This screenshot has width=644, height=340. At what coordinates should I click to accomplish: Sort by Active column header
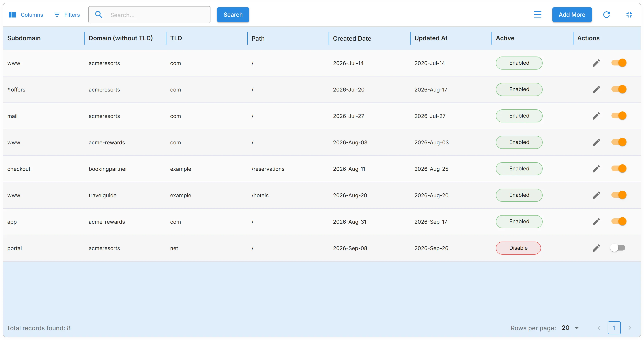tap(505, 38)
